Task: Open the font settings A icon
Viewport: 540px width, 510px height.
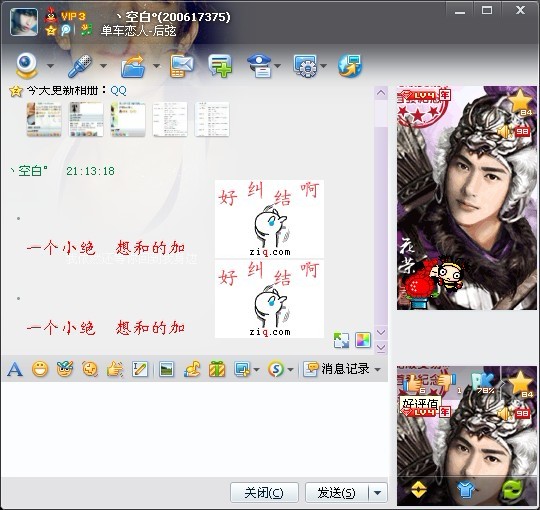Action: point(15,370)
